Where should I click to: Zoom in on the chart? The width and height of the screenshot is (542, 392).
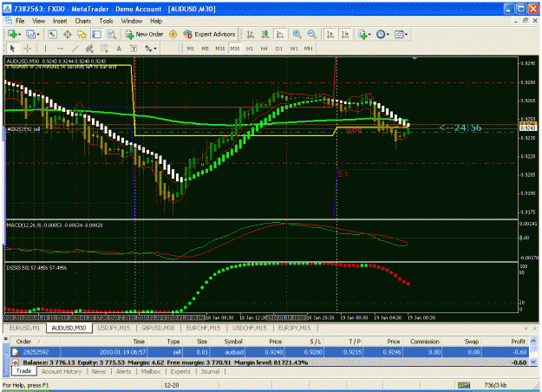(297, 34)
